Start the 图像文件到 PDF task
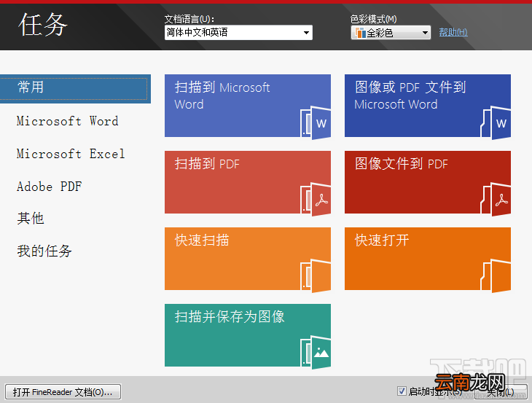Image resolution: width=532 pixels, height=403 pixels. point(428,182)
